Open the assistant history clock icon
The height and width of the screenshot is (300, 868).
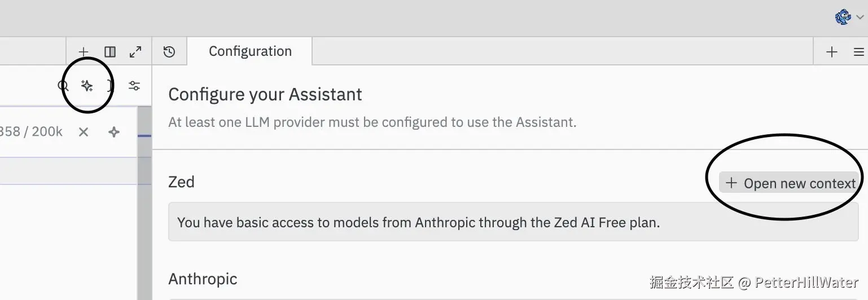coord(169,52)
